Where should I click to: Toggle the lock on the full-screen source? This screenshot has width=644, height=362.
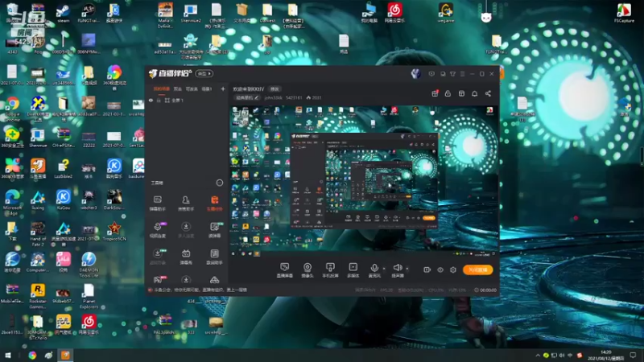coord(159,100)
